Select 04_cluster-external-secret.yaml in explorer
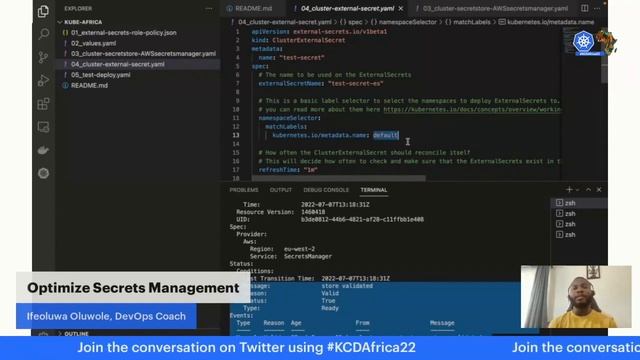640x360 pixels. coord(118,64)
